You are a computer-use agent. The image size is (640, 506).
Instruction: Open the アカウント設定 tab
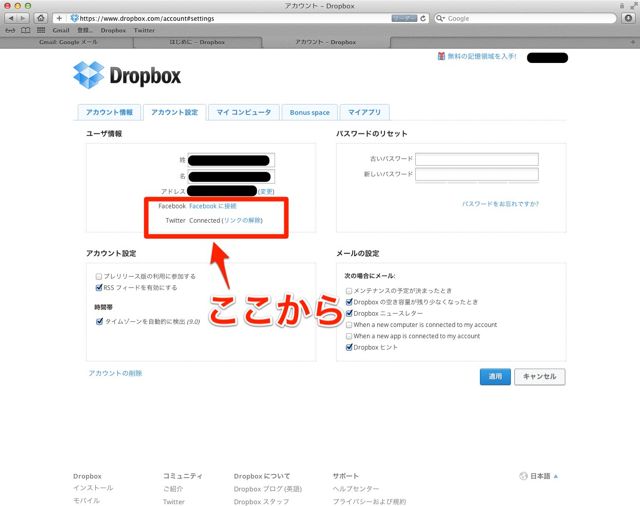[x=174, y=112]
